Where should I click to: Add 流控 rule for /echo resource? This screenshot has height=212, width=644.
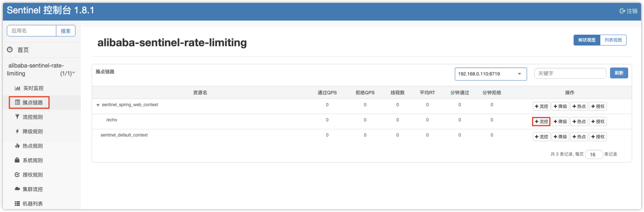[x=541, y=122]
